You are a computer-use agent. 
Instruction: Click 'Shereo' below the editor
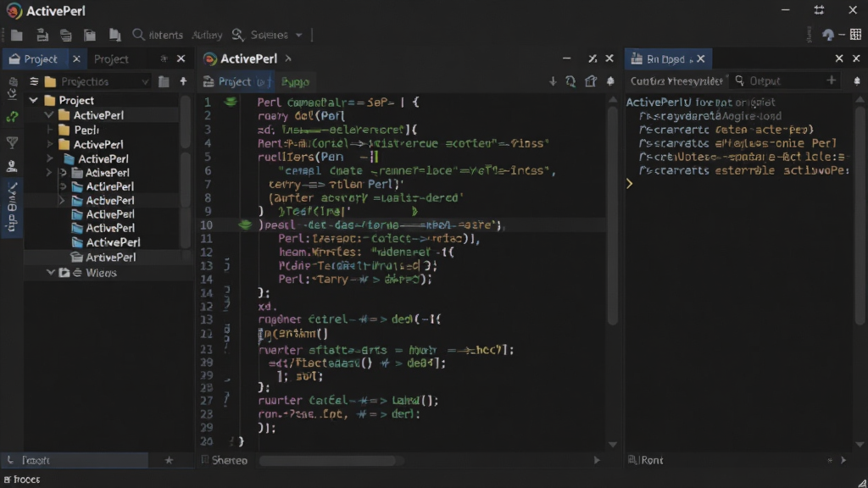pos(229,460)
